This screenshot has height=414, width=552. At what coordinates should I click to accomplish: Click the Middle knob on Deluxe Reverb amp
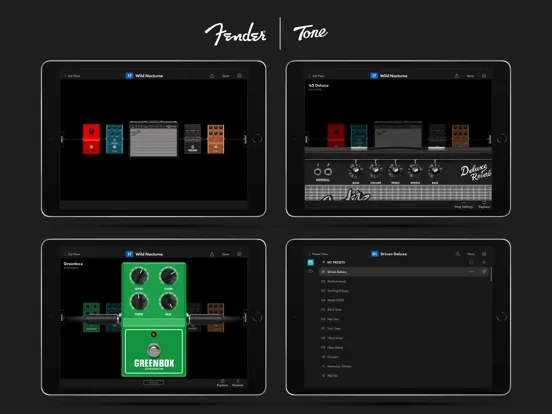pos(415,170)
